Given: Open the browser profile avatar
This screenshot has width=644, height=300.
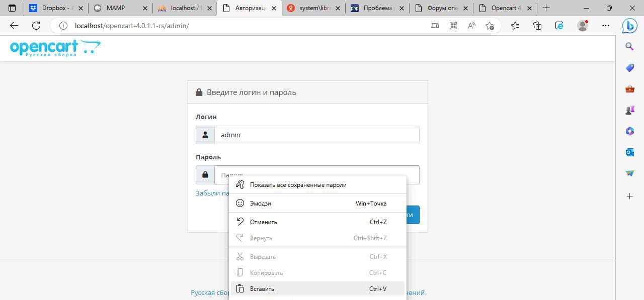Looking at the screenshot, I should 583,26.
